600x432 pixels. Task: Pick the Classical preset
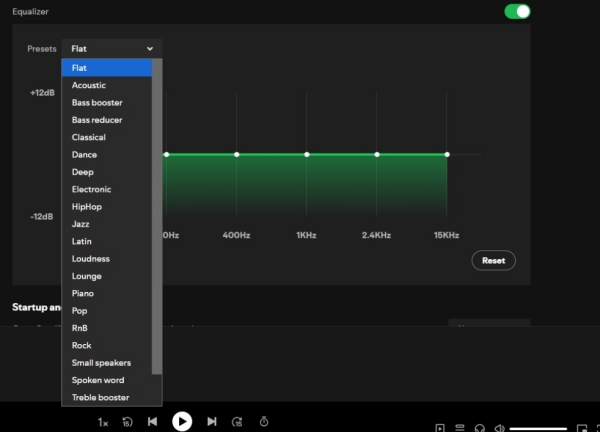click(107, 137)
